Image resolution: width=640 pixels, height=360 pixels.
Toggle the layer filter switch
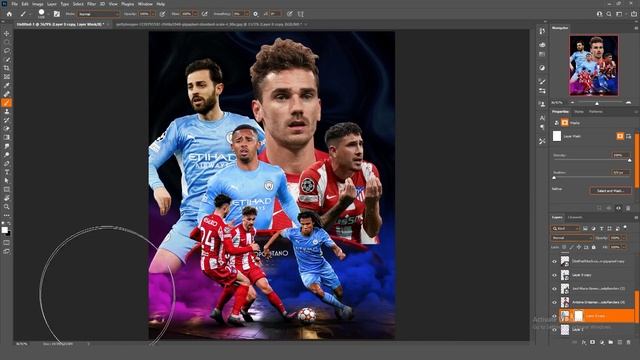(625, 228)
